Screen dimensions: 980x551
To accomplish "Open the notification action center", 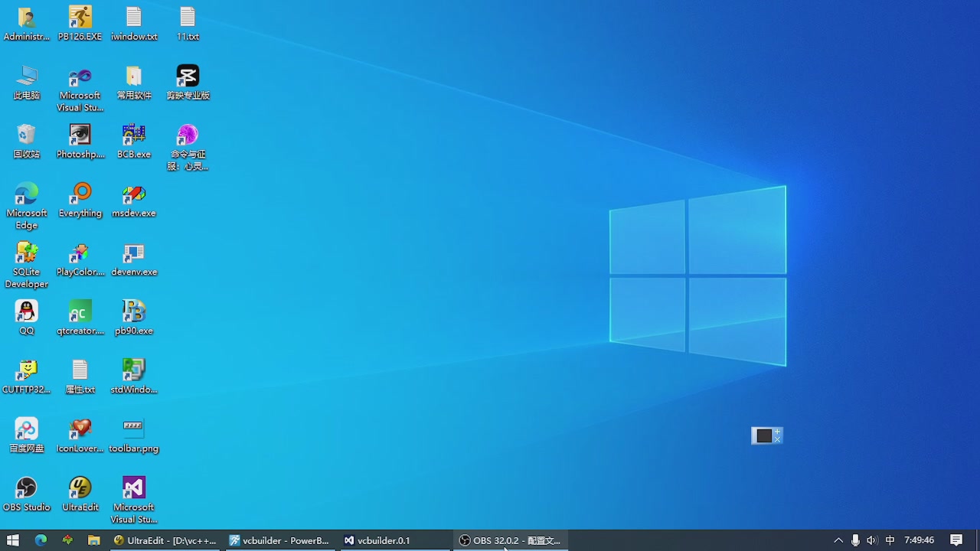I will point(956,540).
